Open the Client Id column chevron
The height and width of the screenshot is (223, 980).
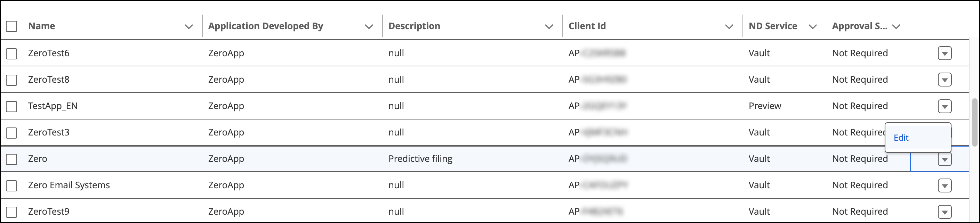[x=729, y=27]
